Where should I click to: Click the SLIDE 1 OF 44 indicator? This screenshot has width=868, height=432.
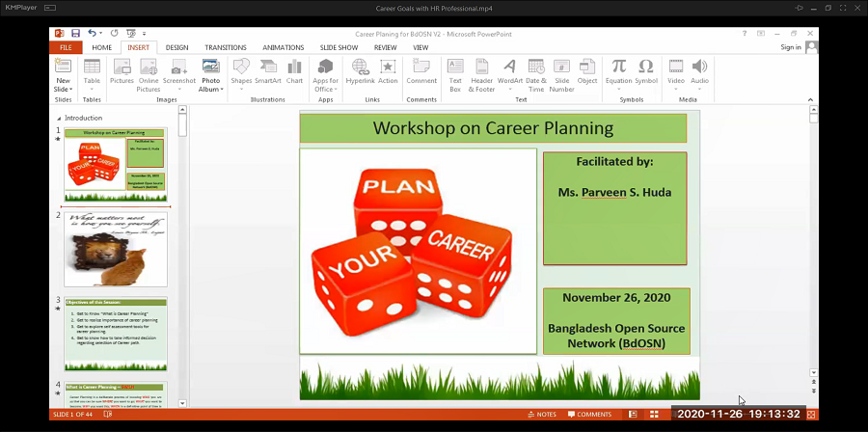(x=74, y=415)
